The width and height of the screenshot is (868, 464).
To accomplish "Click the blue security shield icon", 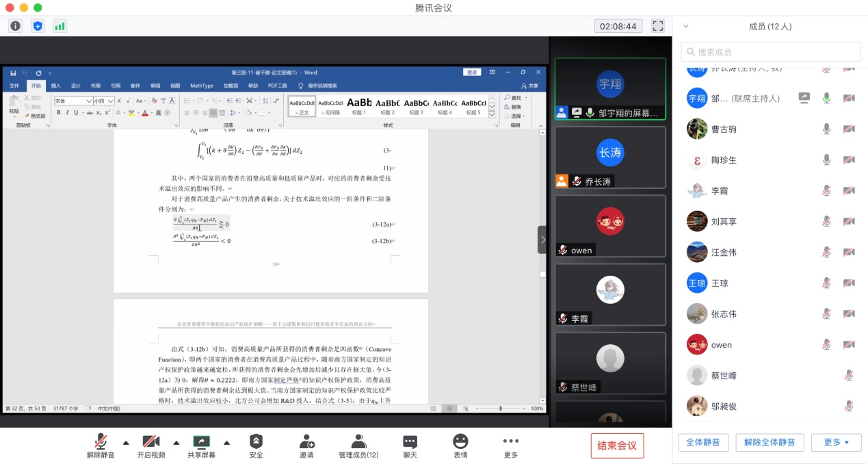I will (38, 26).
